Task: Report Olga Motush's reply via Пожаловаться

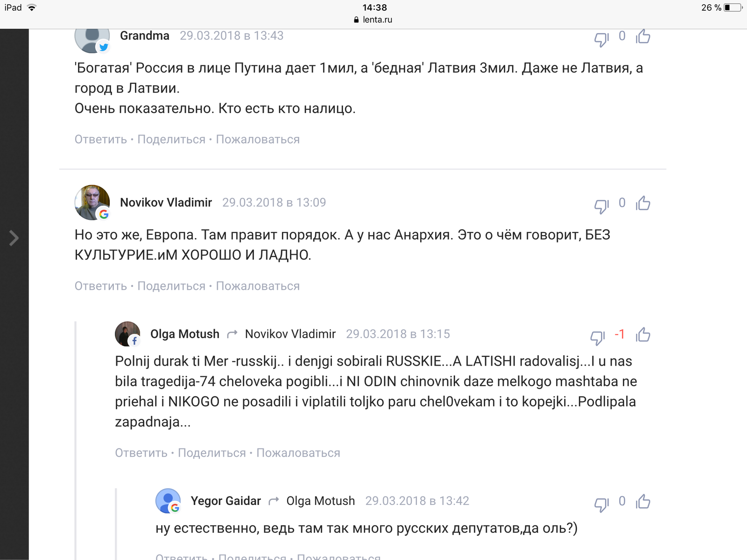Action: [x=298, y=453]
